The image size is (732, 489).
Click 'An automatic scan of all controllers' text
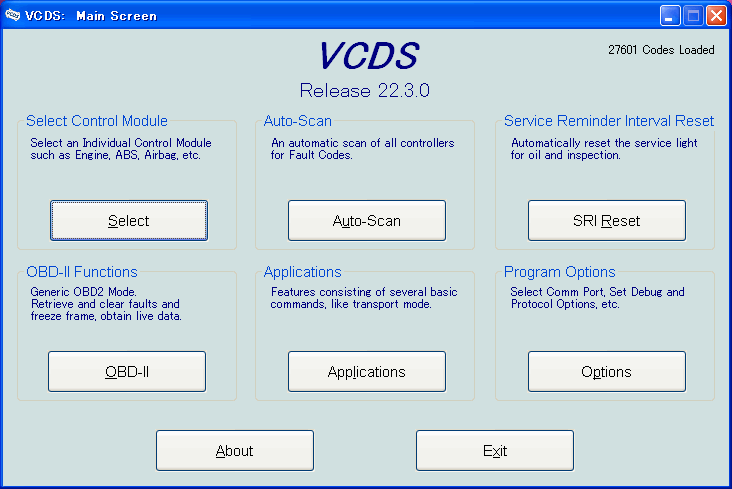(x=363, y=143)
